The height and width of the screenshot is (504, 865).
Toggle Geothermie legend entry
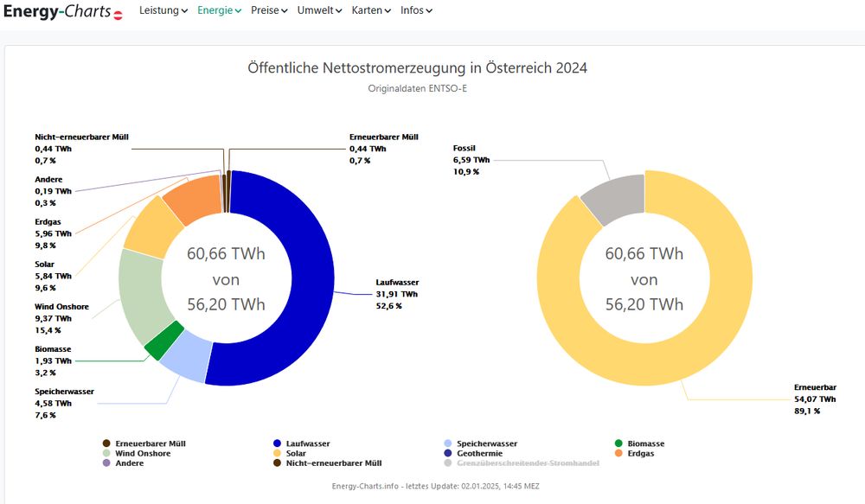point(474,453)
